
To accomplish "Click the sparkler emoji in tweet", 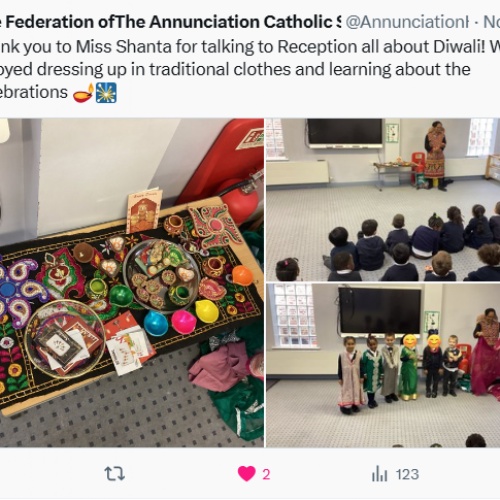I will pyautogui.click(x=106, y=93).
